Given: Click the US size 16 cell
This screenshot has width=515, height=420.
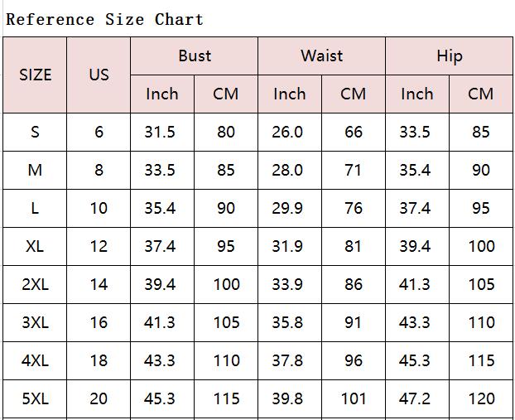Looking at the screenshot, I should (99, 323).
